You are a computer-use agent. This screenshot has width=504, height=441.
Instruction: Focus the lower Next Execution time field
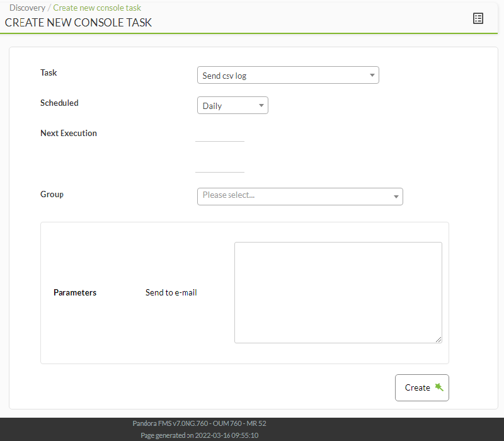(x=220, y=166)
